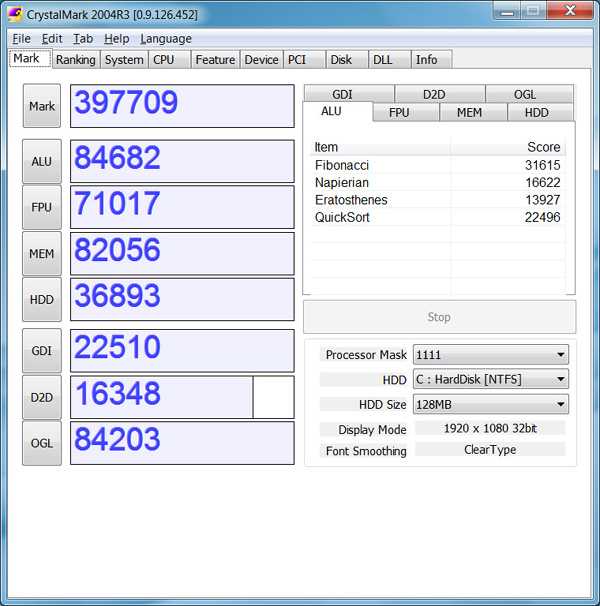600x606 pixels.
Task: Run the OGL benchmark button
Action: tap(42, 443)
